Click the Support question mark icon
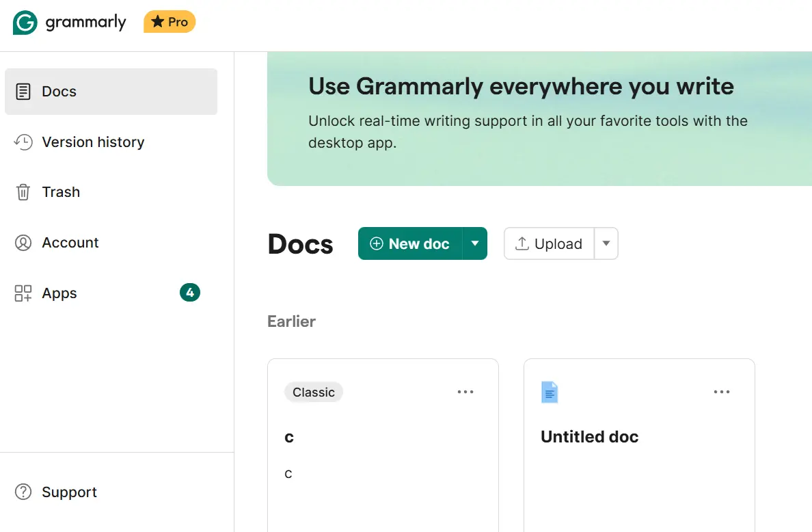 (x=23, y=492)
